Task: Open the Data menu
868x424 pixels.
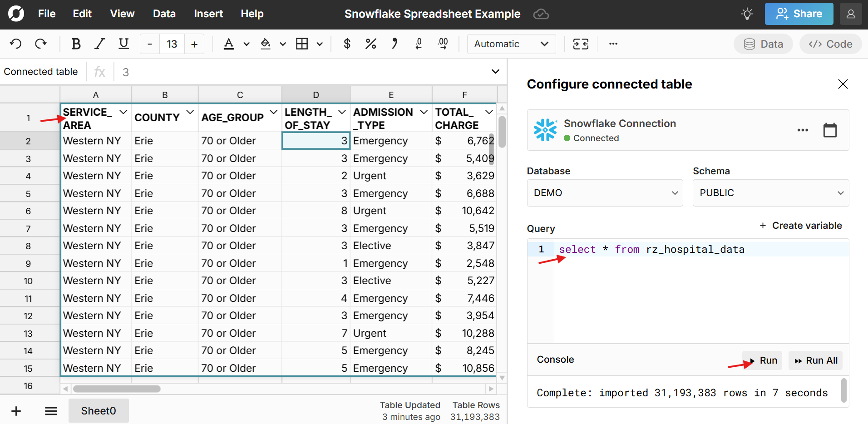Action: tap(164, 14)
